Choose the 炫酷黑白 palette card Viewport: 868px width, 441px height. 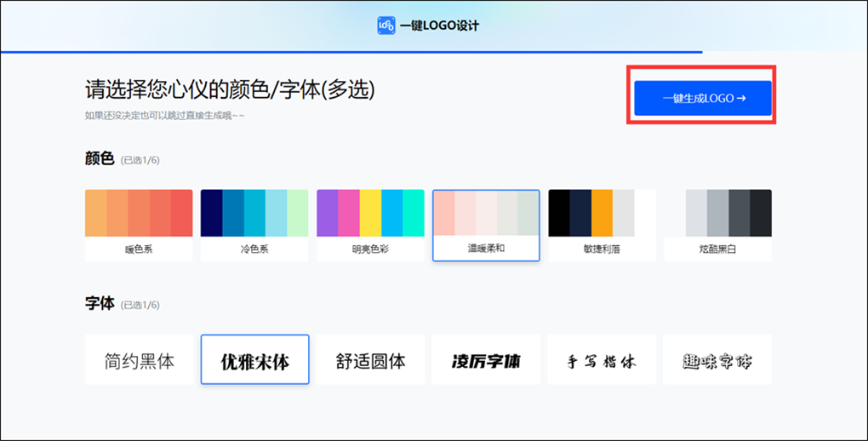pyautogui.click(x=717, y=226)
